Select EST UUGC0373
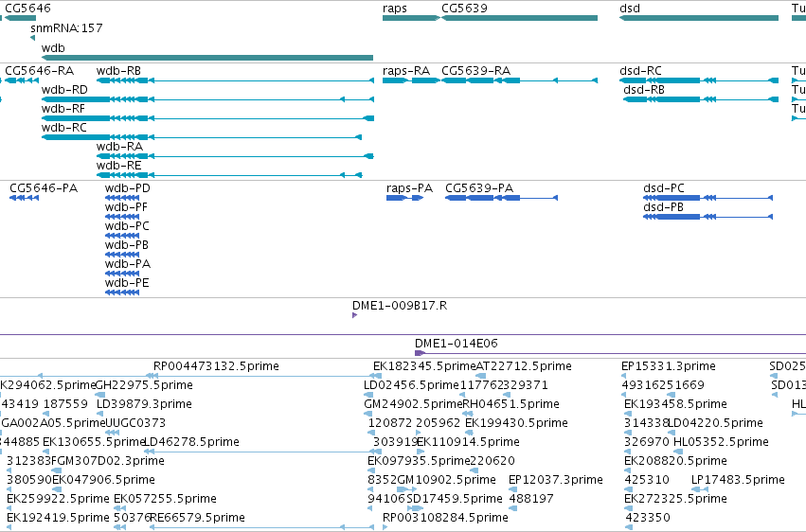This screenshot has width=806, height=532. [x=135, y=423]
